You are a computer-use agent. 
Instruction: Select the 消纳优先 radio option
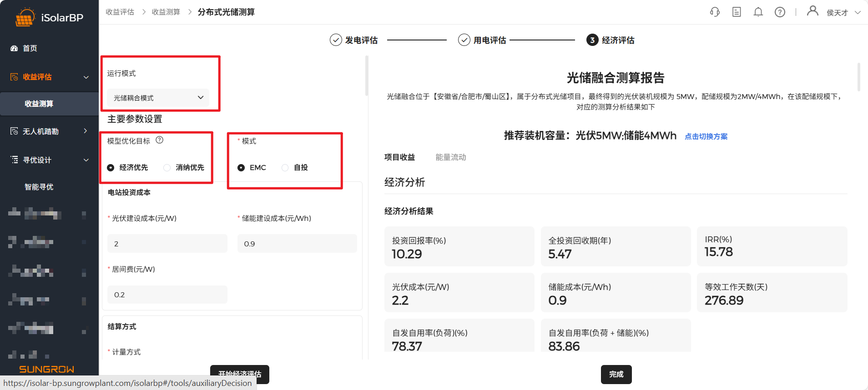[167, 168]
